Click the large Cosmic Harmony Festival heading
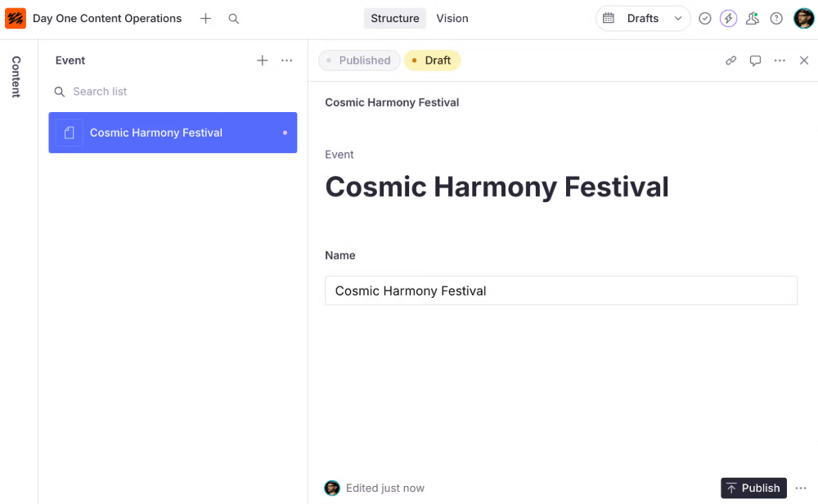 click(497, 187)
